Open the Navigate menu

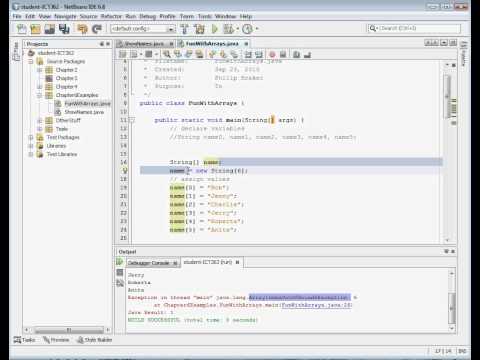tap(65, 16)
